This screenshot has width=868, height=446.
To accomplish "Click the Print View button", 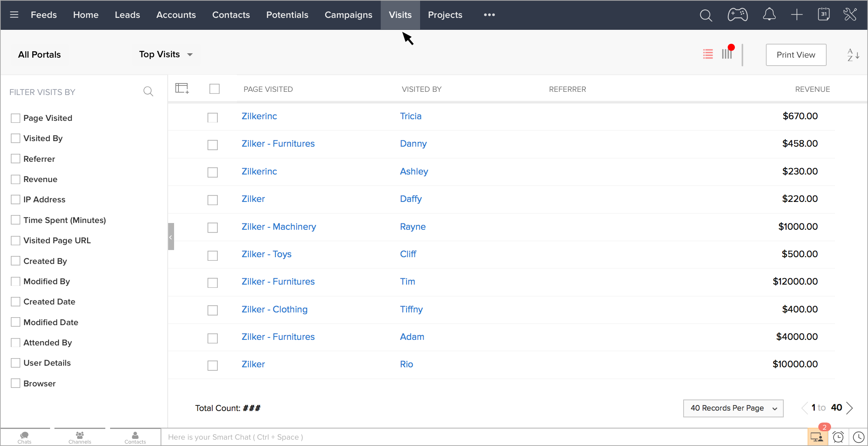I will tap(796, 55).
